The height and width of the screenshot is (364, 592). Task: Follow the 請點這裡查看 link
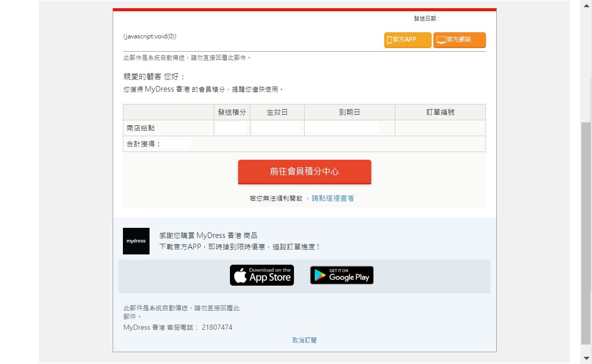pos(333,198)
